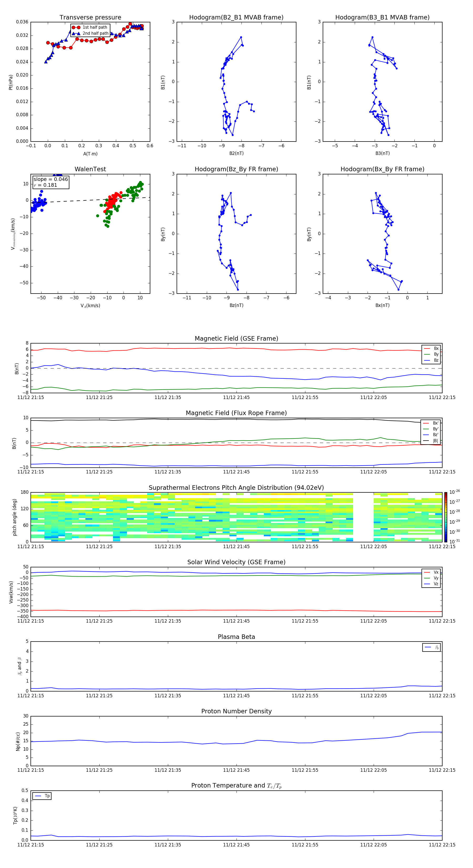Select the "1st half path" legend entry
473x868 pixels.
(x=90, y=27)
